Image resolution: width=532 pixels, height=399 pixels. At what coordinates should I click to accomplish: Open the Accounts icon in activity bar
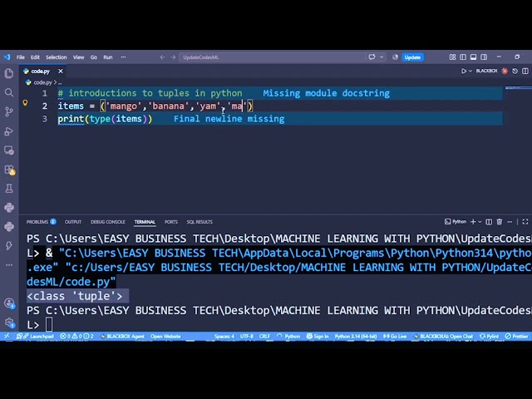(x=9, y=303)
